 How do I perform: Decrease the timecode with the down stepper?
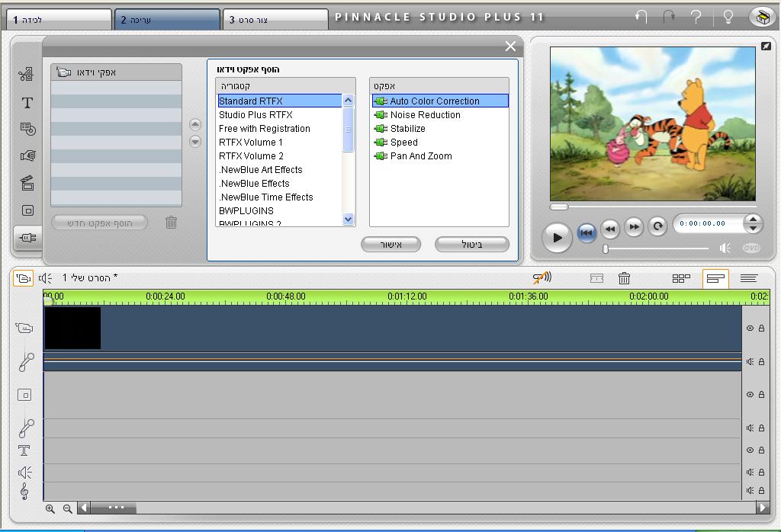click(x=753, y=228)
